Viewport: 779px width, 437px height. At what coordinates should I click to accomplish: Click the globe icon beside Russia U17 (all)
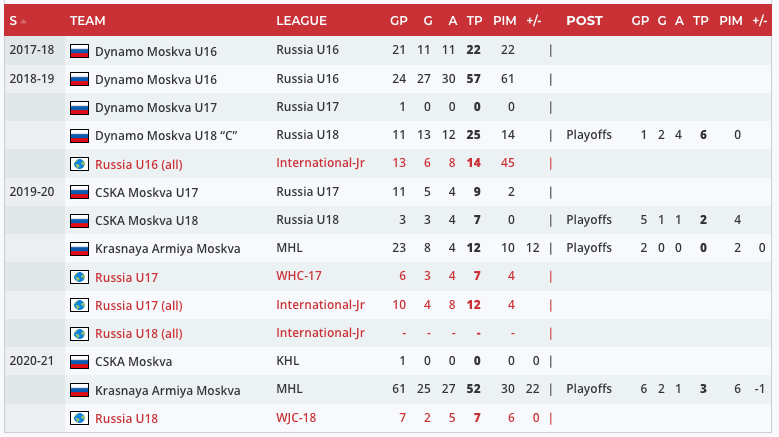(79, 305)
